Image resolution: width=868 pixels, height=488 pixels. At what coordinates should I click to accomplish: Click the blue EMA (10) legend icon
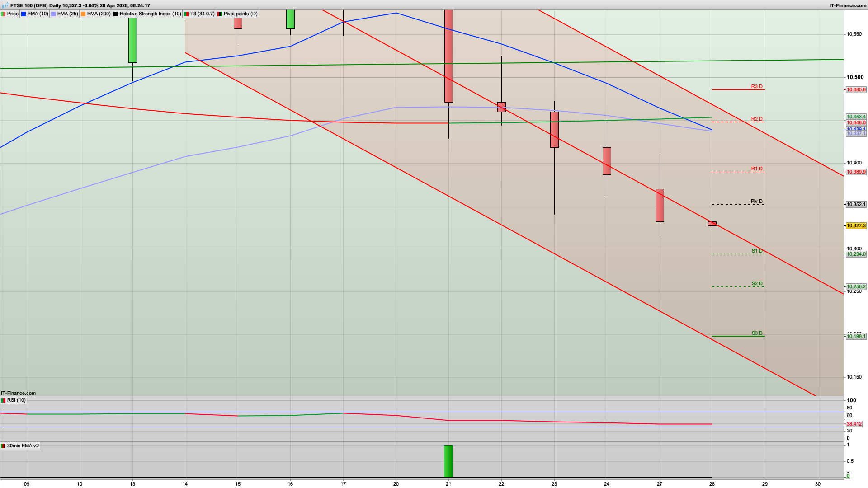tap(23, 14)
